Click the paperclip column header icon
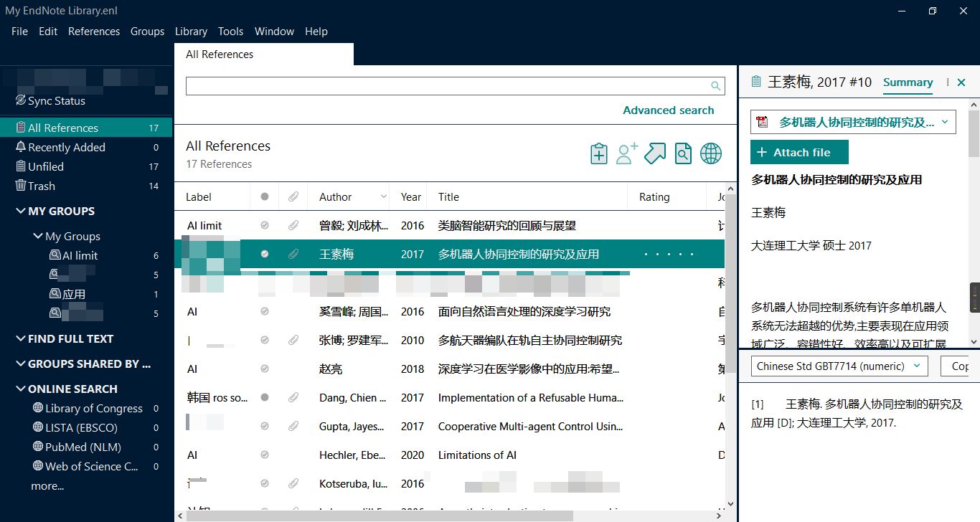Viewport: 980px width, 522px height. coord(293,196)
